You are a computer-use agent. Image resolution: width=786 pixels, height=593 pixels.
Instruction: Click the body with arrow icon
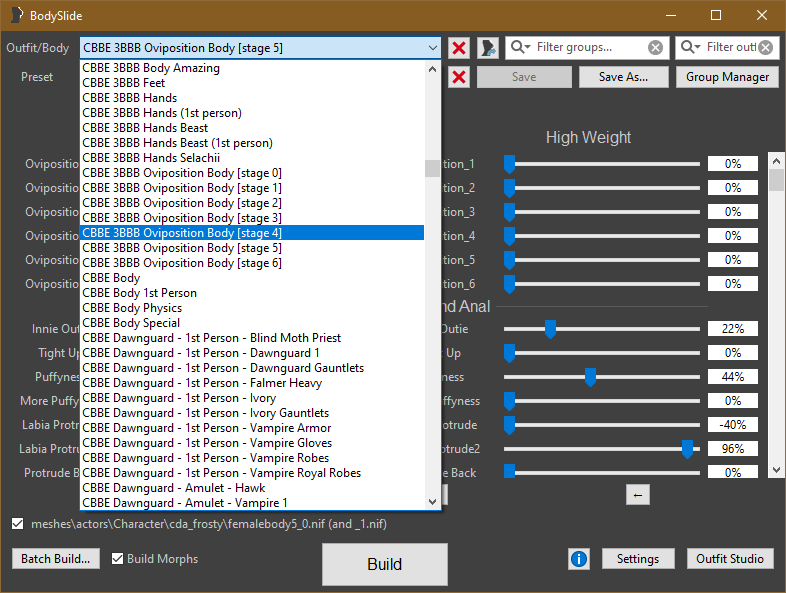click(x=488, y=48)
